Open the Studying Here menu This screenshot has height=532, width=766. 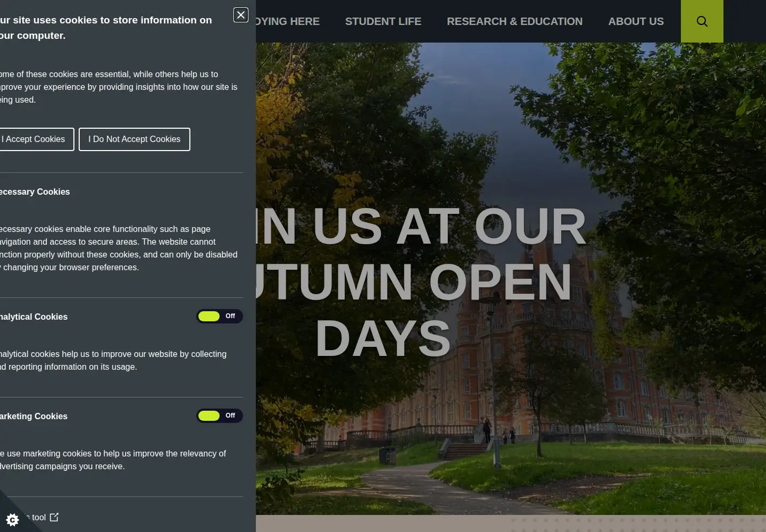point(288,21)
